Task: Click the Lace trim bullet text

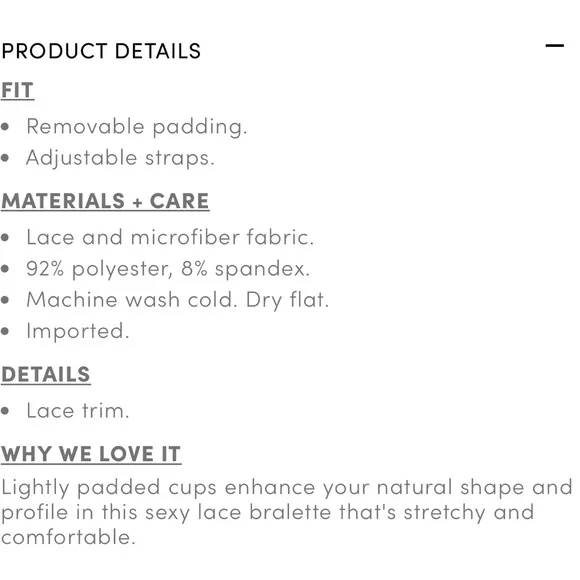Action: (78, 411)
